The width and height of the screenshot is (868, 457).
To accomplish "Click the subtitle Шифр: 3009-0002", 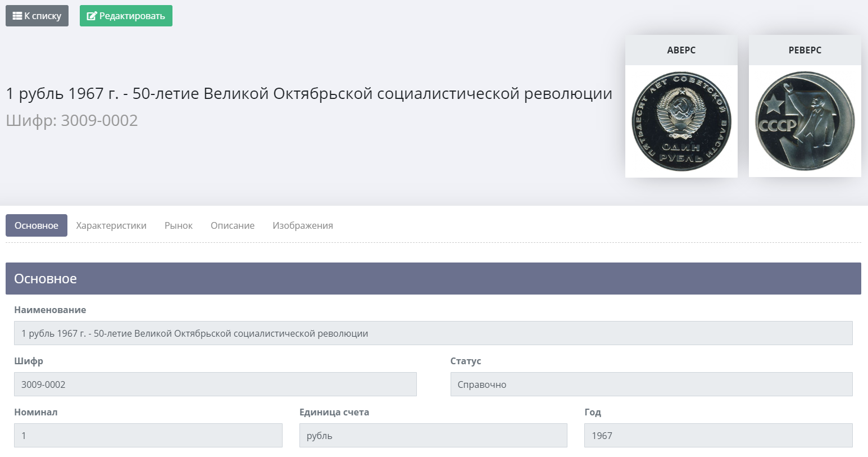I will tap(72, 120).
